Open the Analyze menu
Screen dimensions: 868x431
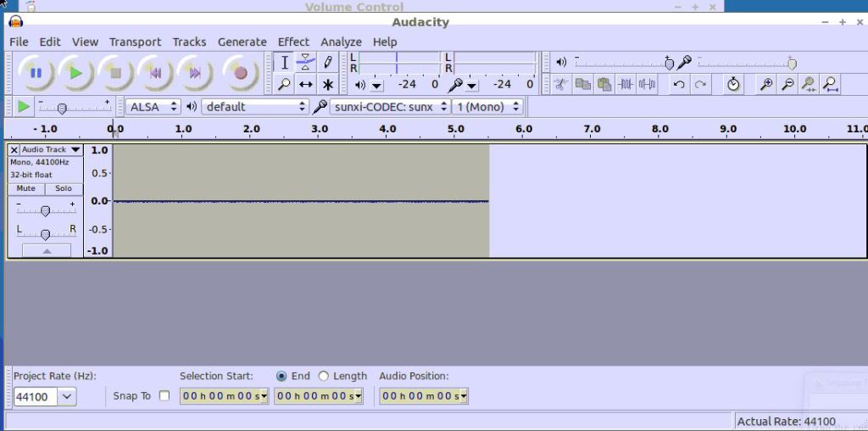tap(341, 42)
